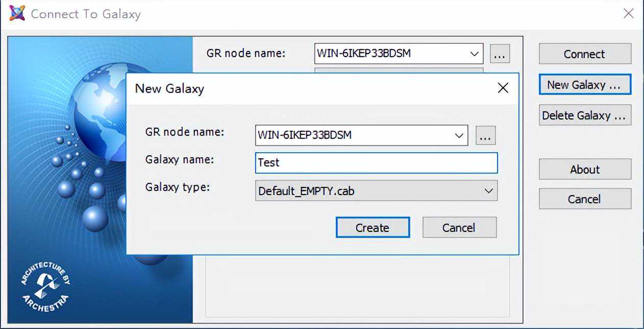Image resolution: width=644 pixels, height=329 pixels.
Task: Click the browse button in New Galaxy dialog
Action: [485, 135]
